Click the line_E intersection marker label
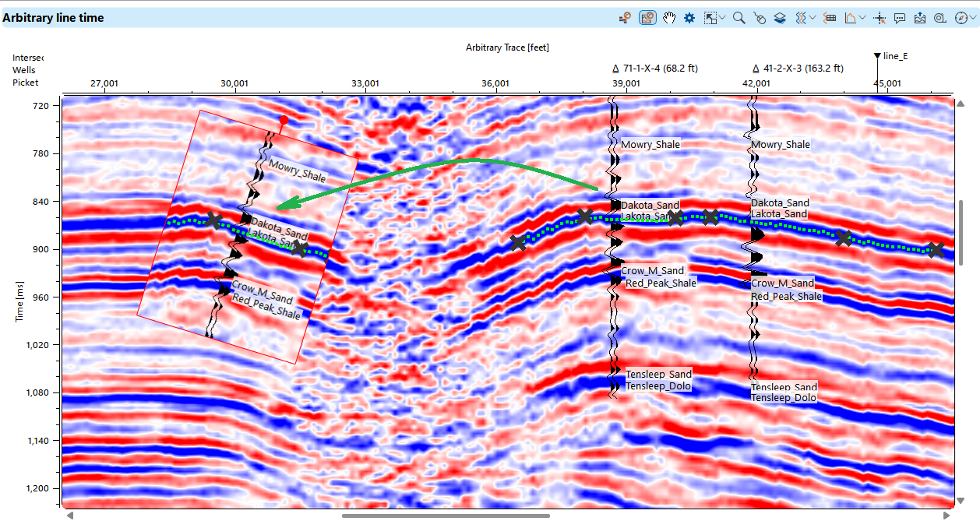This screenshot has height=528, width=980. pyautogui.click(x=893, y=55)
